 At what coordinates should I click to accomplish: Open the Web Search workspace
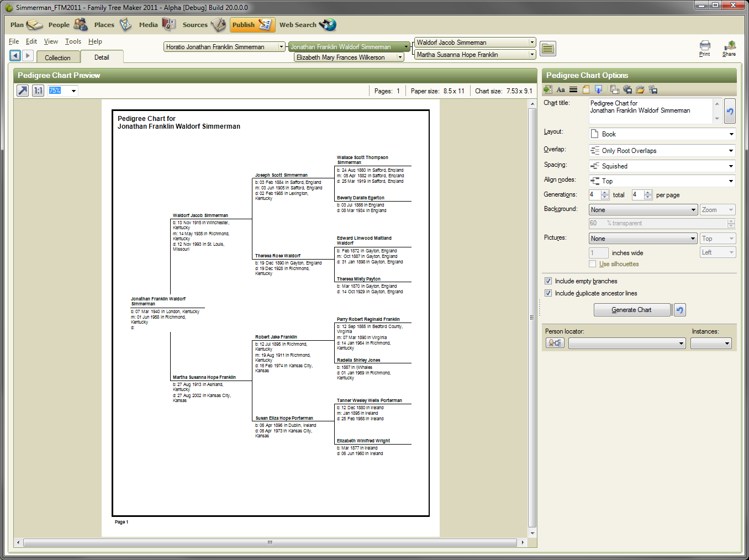tap(307, 25)
